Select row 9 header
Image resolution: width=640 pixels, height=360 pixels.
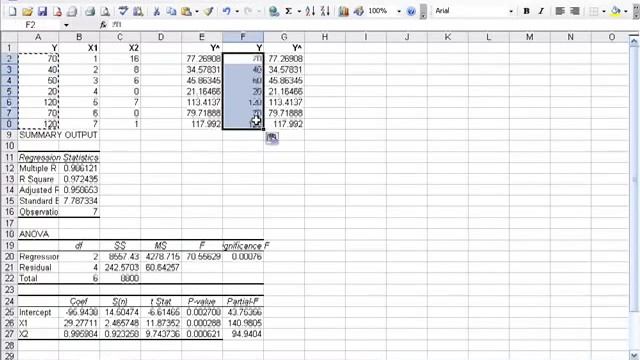click(x=9, y=135)
